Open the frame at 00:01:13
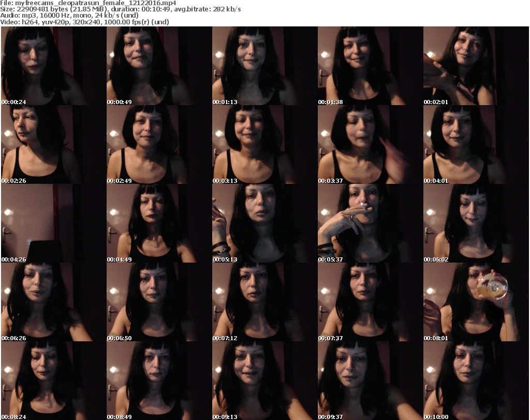This screenshot has width=530, height=420. coord(264,66)
